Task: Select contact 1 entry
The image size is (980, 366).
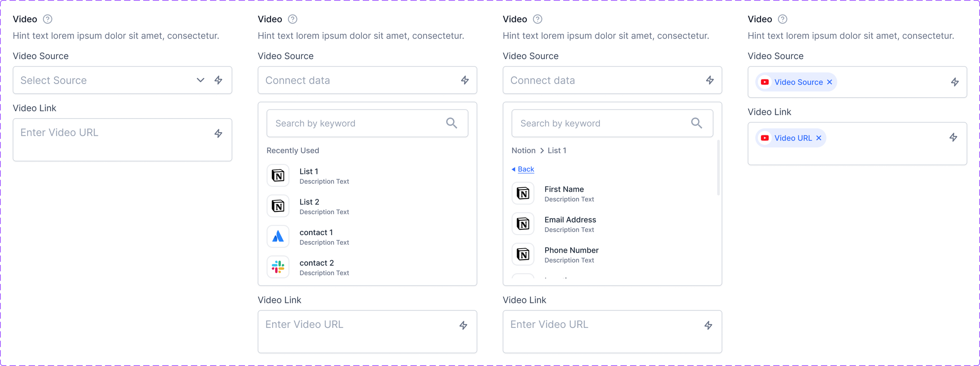Action: (367, 237)
